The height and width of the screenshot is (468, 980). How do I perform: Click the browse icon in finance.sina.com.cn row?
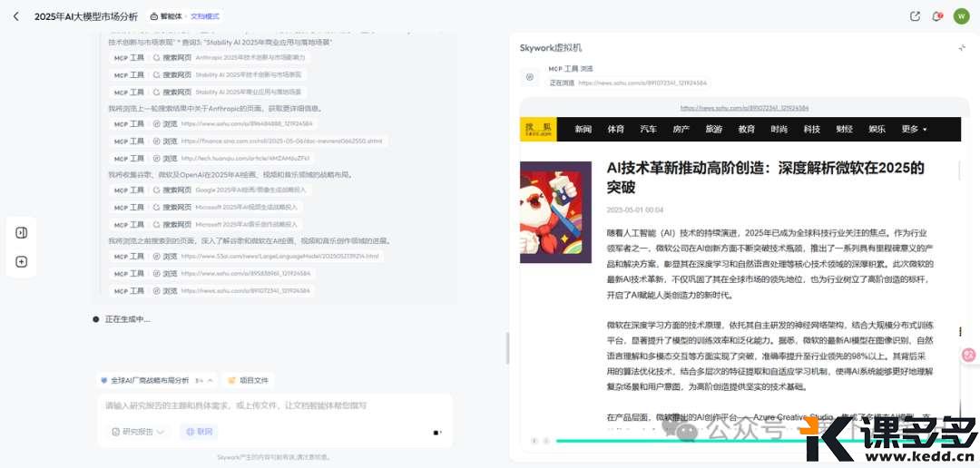coord(156,141)
